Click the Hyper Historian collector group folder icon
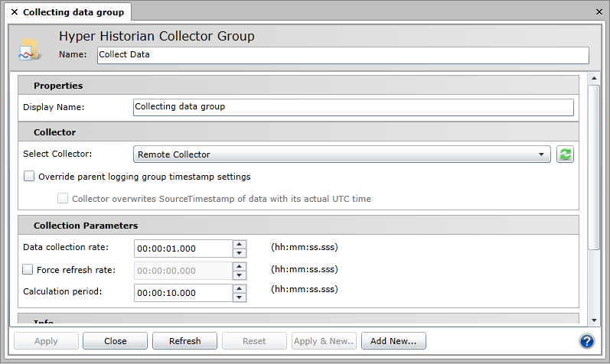Viewport: 610px width, 364px height. coord(30,49)
